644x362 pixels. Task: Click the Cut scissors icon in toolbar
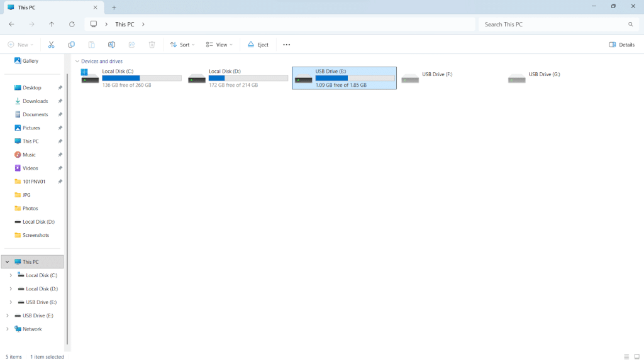click(52, 45)
